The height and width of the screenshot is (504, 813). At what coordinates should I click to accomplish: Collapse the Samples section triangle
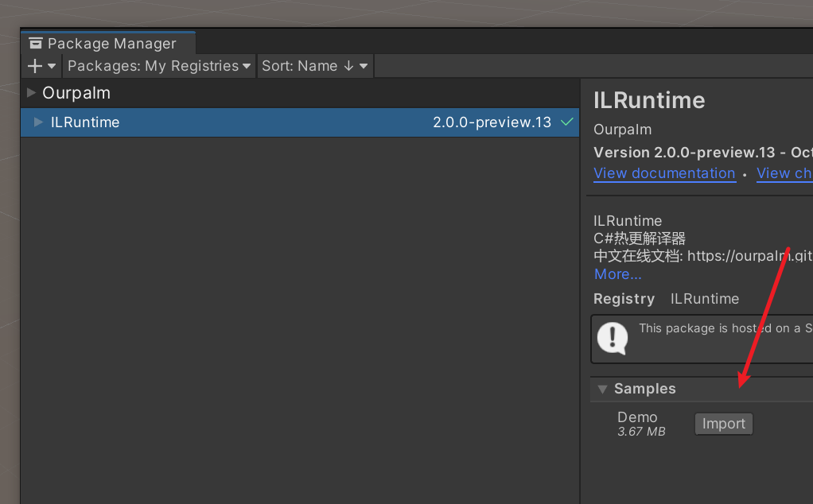(602, 389)
